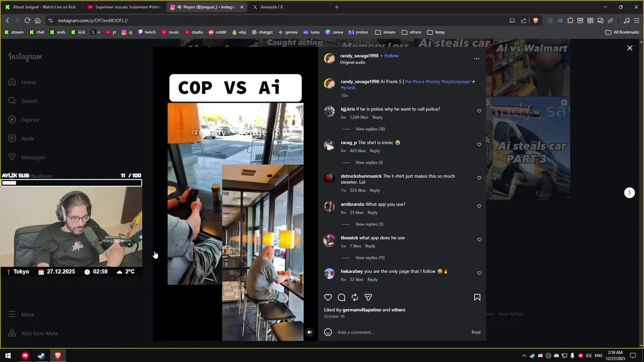644x362 pixels.
Task: Expand View replies (18)
Action: click(370, 129)
